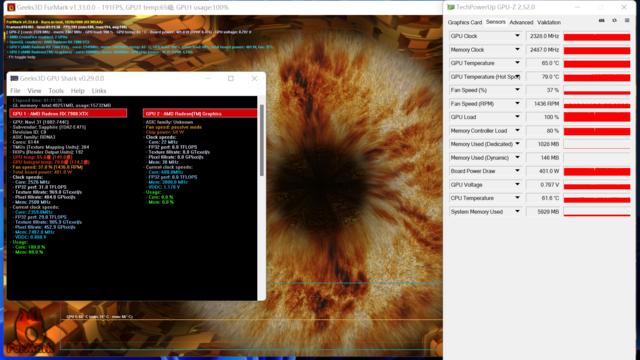The height and width of the screenshot is (360, 640).
Task: Click the GPU Clock value 2328.0 MHz
Action: click(543, 36)
